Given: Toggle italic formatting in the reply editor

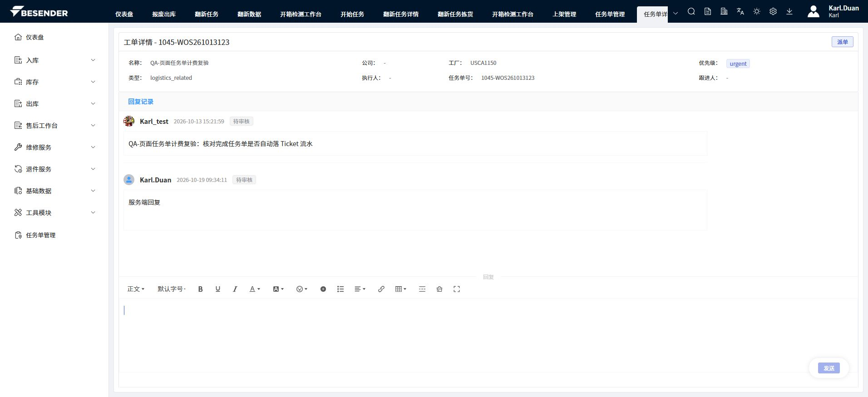Looking at the screenshot, I should (x=235, y=289).
